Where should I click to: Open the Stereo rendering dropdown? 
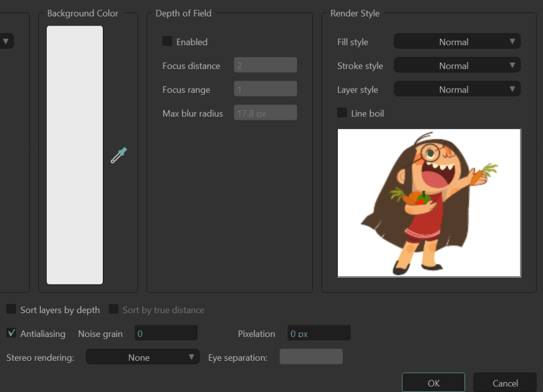142,357
